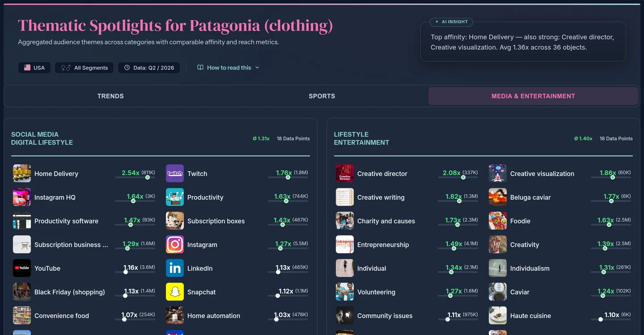Click the Creative director thumbnail icon

345,173
